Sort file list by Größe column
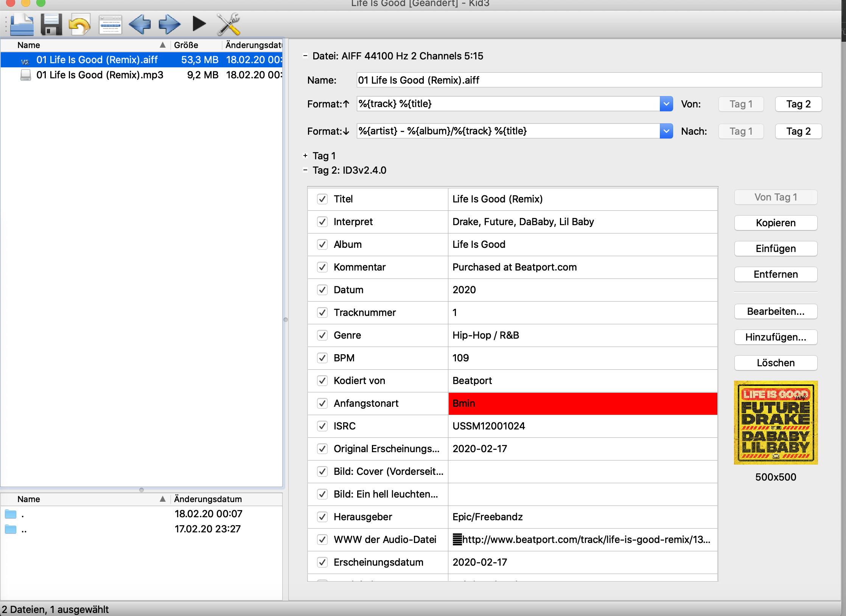Image resolution: width=846 pixels, height=616 pixels. 186,45
